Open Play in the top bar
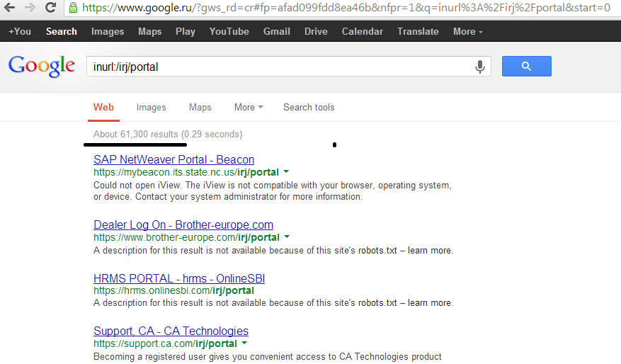The height and width of the screenshot is (364, 621). click(x=186, y=32)
